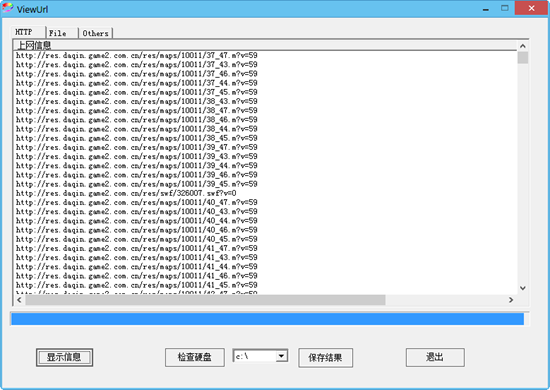Click the vertical scrollbar down arrow
Screen dimensions: 550x390
523,288
